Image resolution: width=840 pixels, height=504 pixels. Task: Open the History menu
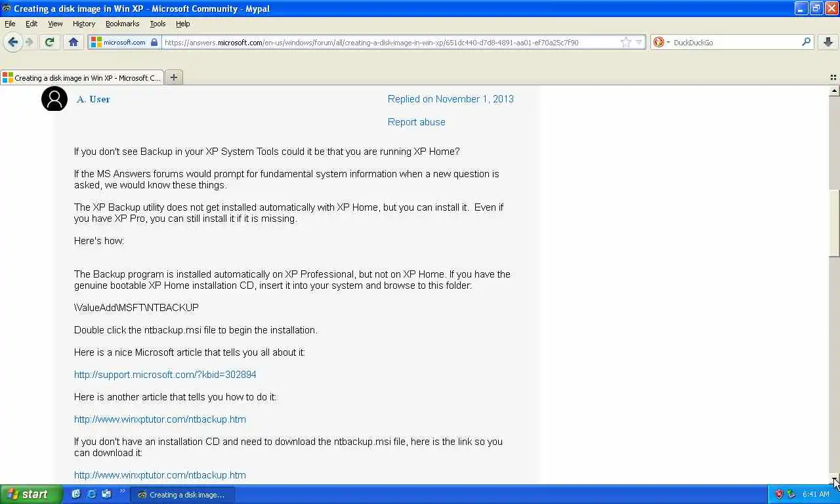point(84,24)
